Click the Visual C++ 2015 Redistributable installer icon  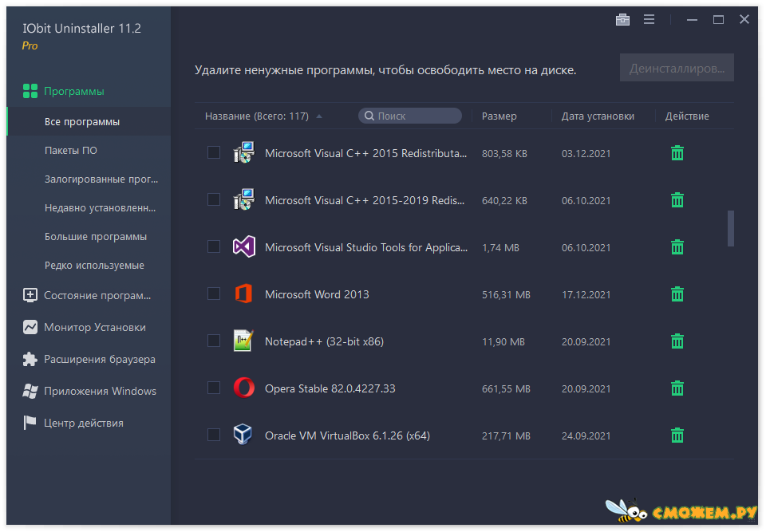click(x=243, y=152)
